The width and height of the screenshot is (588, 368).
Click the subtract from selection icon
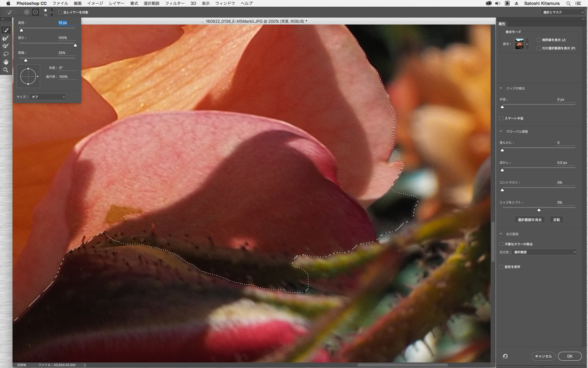36,12
